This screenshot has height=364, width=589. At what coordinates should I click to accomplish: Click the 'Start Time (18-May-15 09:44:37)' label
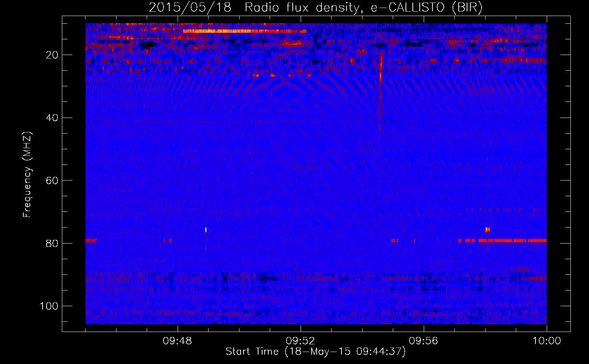click(x=316, y=352)
